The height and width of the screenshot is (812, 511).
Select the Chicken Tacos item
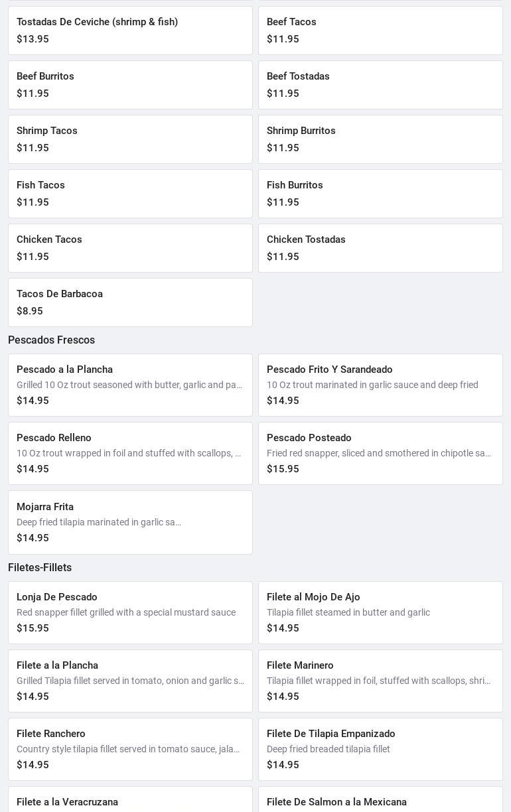coord(130,248)
